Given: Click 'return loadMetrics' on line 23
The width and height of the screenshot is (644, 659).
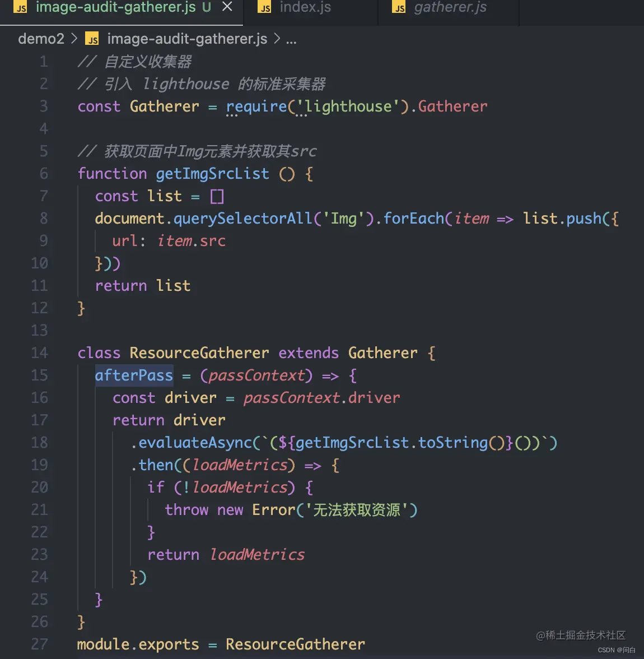Looking at the screenshot, I should [x=226, y=555].
